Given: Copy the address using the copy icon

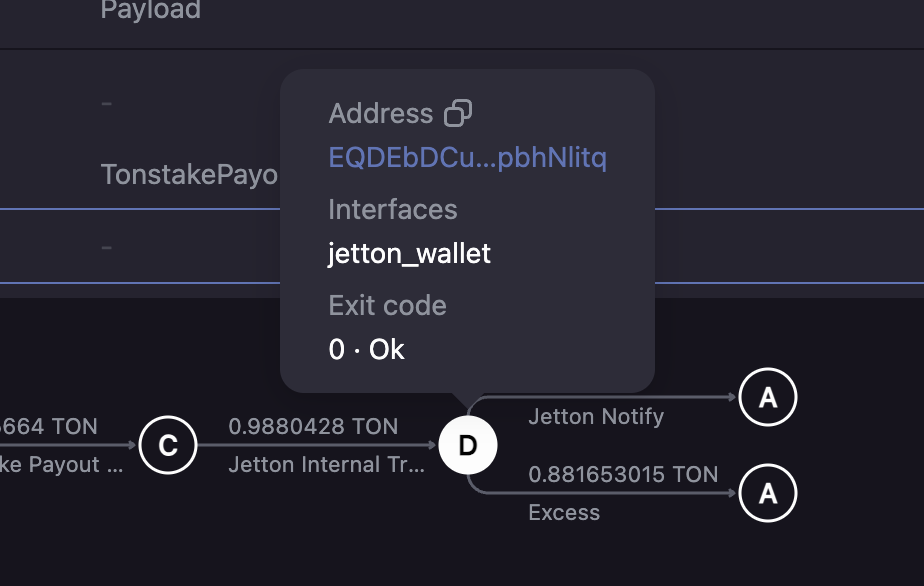Looking at the screenshot, I should (x=458, y=113).
